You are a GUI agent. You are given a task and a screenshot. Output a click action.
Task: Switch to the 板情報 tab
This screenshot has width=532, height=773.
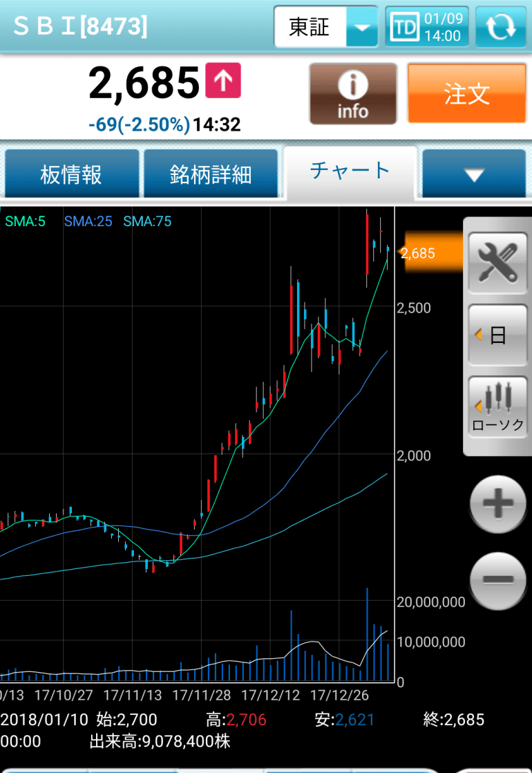point(71,175)
